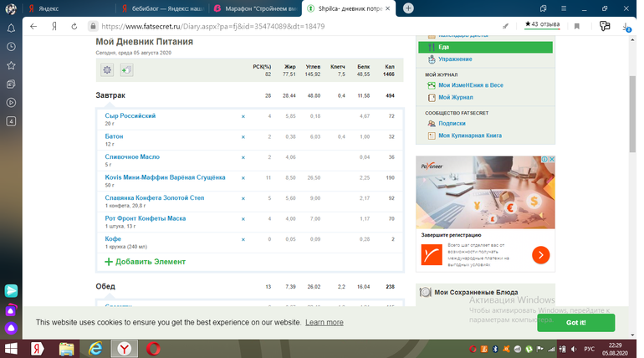Viewport: 644px width, 358px height.
Task: Close the Shpilca дневник tab
Action: coord(388,8)
